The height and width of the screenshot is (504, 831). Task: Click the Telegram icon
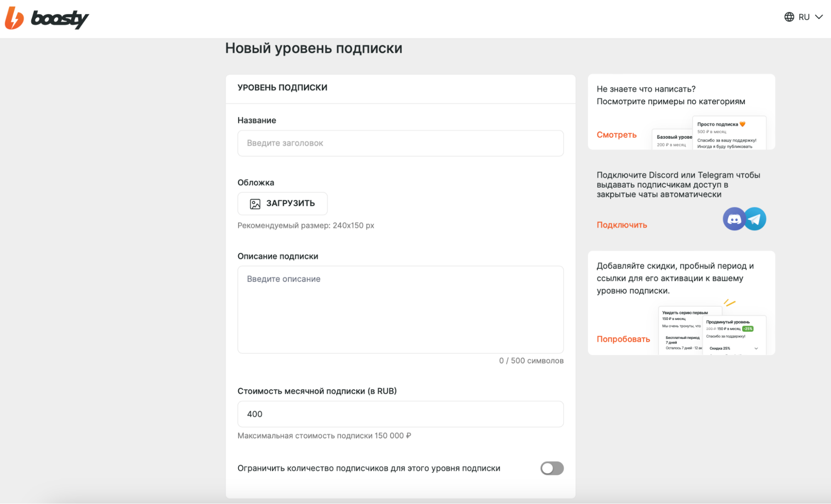(756, 219)
